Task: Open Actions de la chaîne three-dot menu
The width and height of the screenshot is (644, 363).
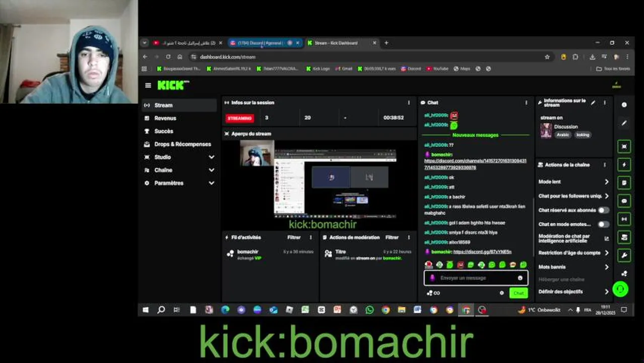Action: 605,165
